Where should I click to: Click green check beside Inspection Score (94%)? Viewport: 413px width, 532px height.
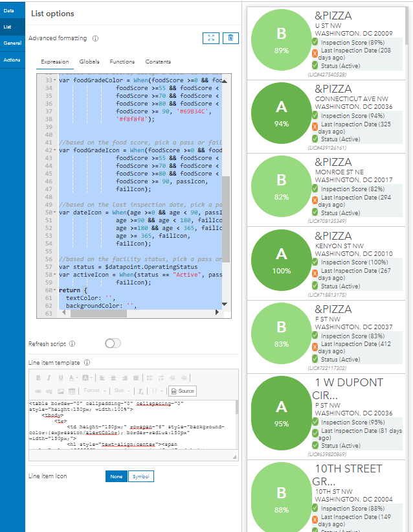click(315, 115)
